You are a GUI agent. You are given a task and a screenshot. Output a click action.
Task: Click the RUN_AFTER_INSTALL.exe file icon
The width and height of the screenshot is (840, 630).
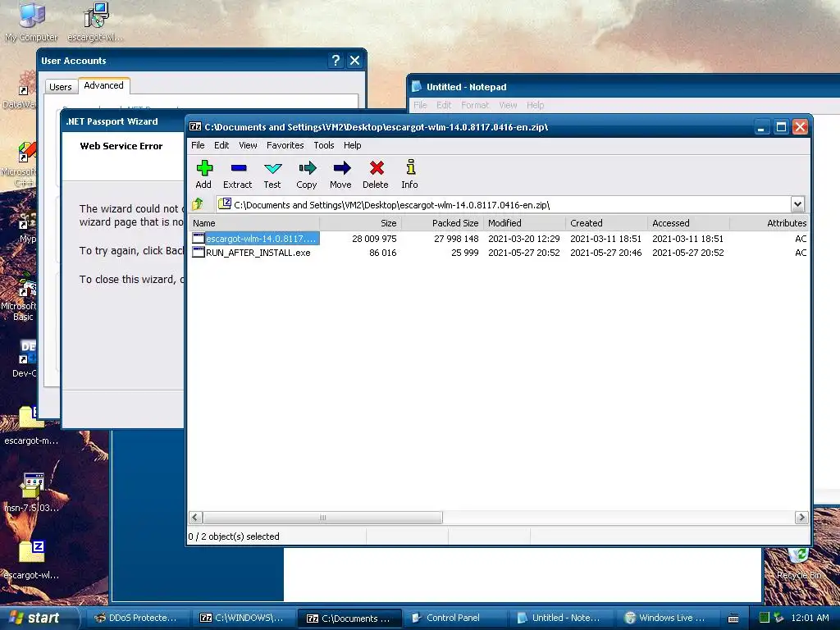tap(199, 253)
